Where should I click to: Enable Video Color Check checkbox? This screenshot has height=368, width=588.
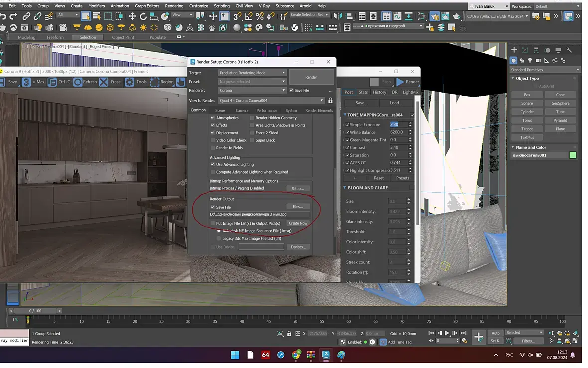click(213, 140)
